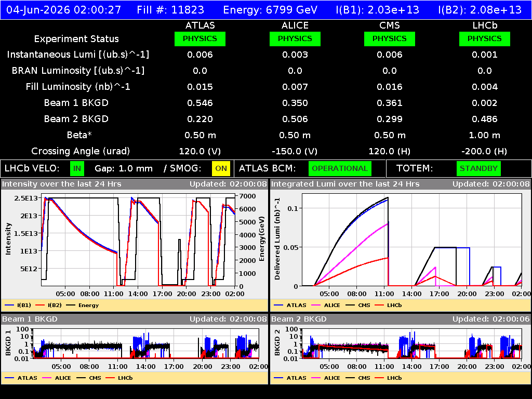Click the Fill Luminosity row label
Viewport: 532px width, 399px height.
[78, 87]
